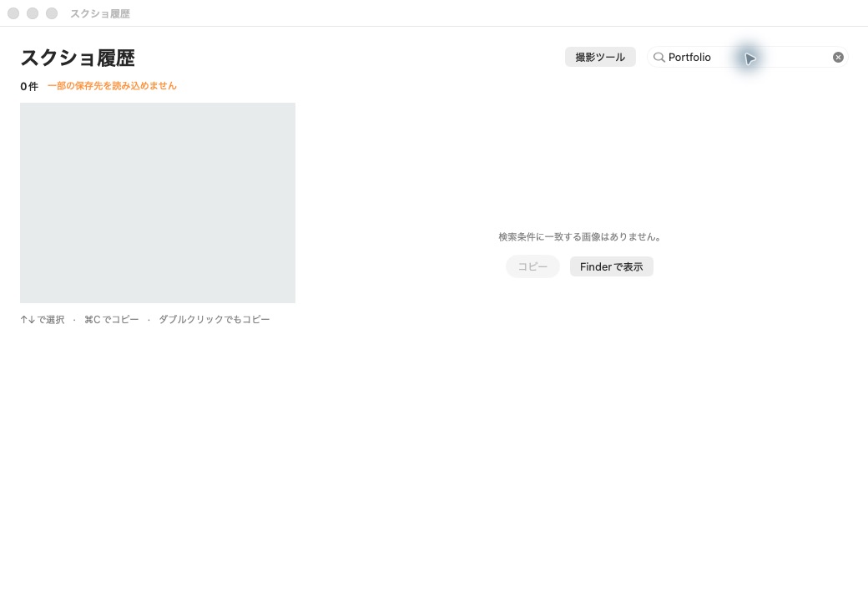Image resolution: width=868 pixels, height=603 pixels.
Task: Select the empty gray thumbnail area
Action: [158, 203]
